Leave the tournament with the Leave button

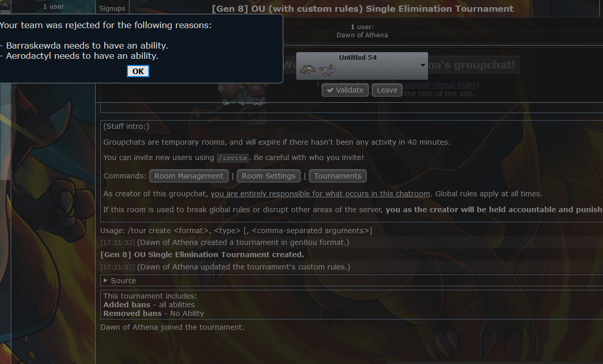click(x=387, y=90)
